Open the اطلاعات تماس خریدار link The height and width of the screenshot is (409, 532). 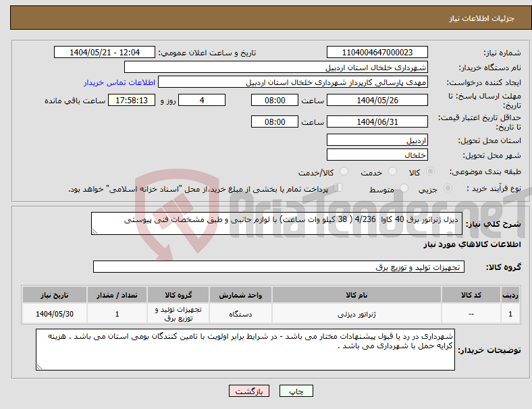pos(119,82)
